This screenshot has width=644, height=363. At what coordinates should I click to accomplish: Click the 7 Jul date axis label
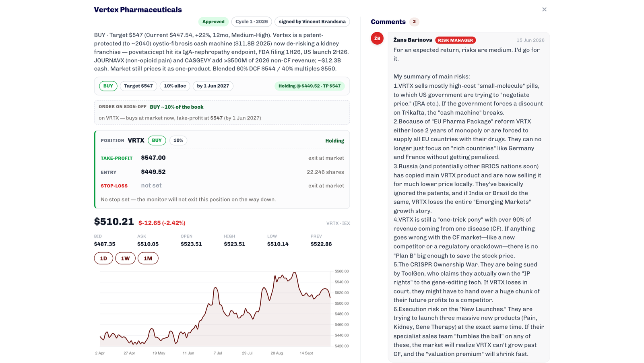[x=218, y=353]
